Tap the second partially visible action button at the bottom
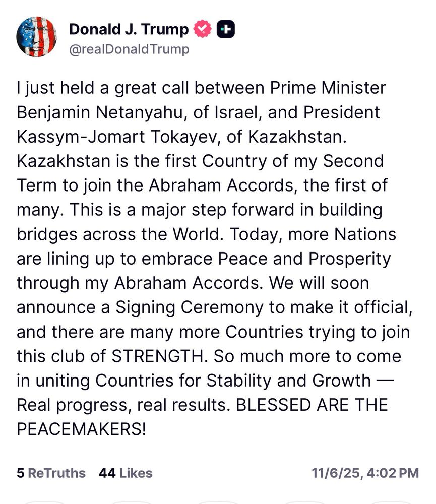The width and height of the screenshot is (436, 504). tap(132, 502)
